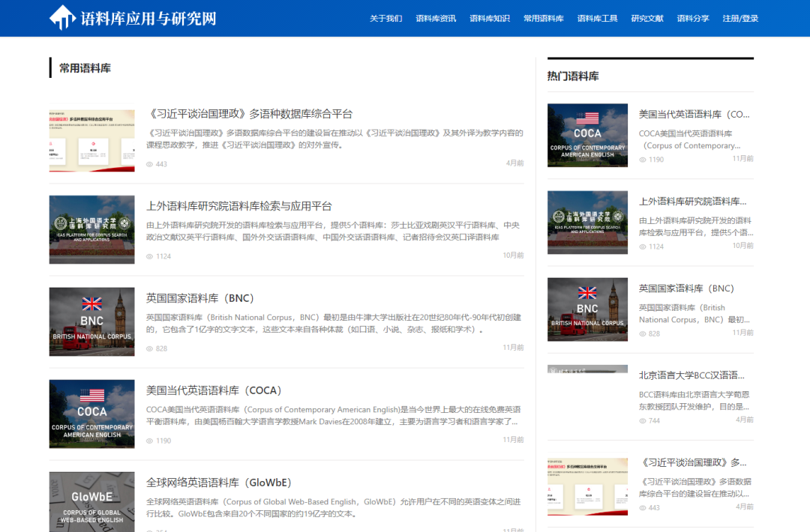Screen dimensions: 810x532
Task: Click the site logo icon in top bar
Action: point(63,17)
